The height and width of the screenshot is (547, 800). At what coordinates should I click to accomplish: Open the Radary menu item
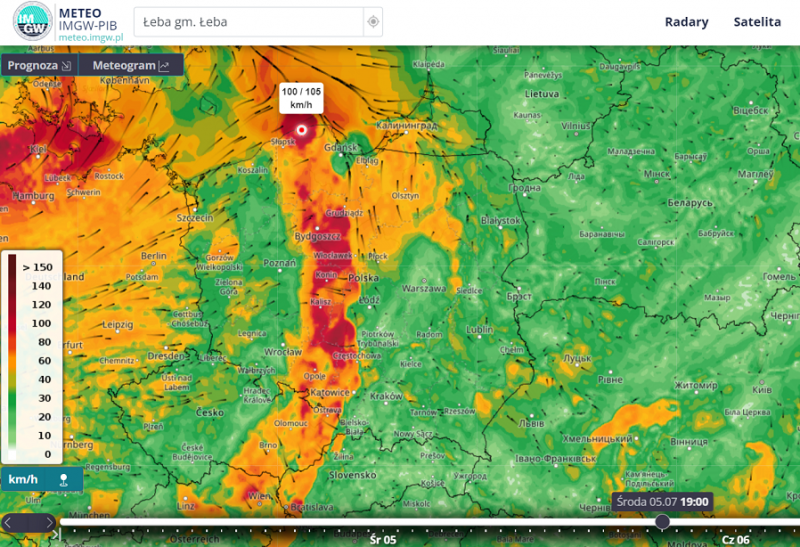[x=686, y=22]
